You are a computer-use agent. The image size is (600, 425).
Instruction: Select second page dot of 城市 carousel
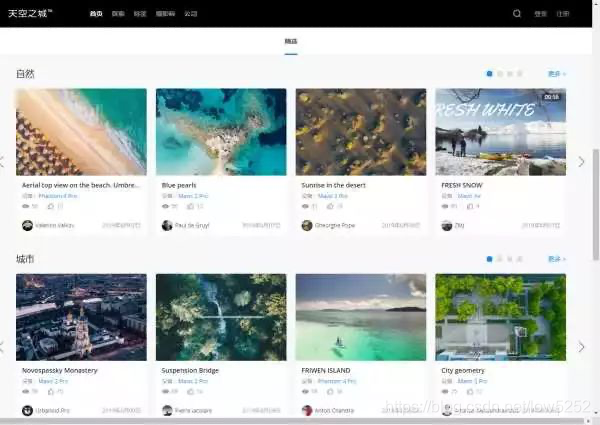coord(499,259)
